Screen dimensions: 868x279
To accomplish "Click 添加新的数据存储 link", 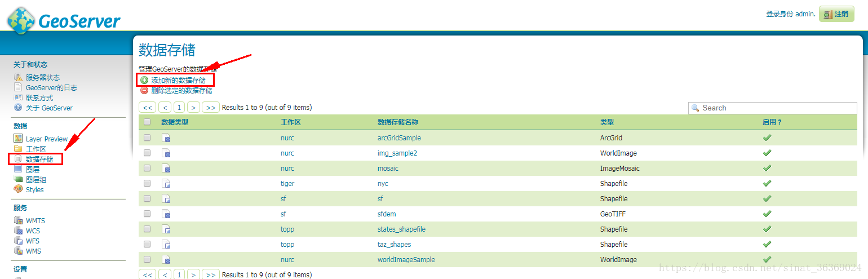I will click(178, 81).
